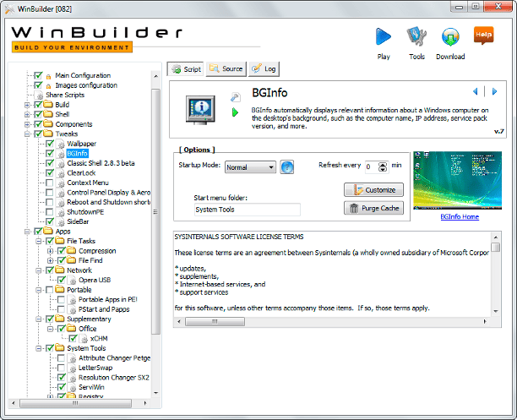The width and height of the screenshot is (517, 420).
Task: Run BGInfo script with green arrow
Action: [x=235, y=112]
